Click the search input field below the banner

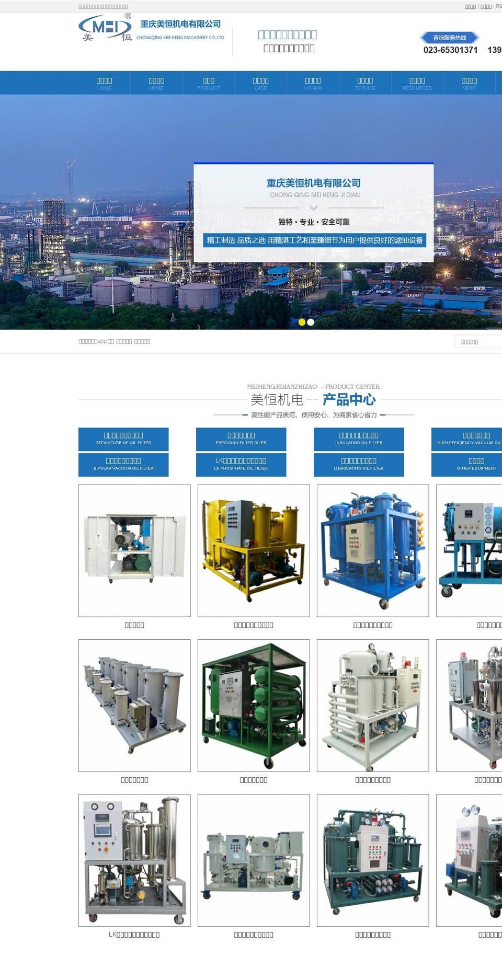478,342
